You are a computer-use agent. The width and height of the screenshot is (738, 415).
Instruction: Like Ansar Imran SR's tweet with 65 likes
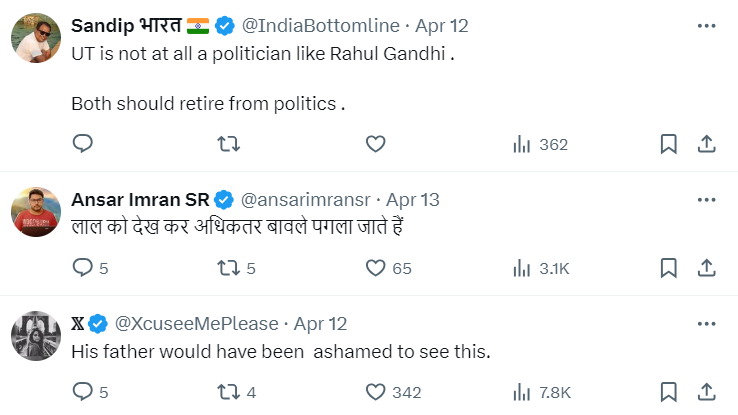tap(375, 268)
